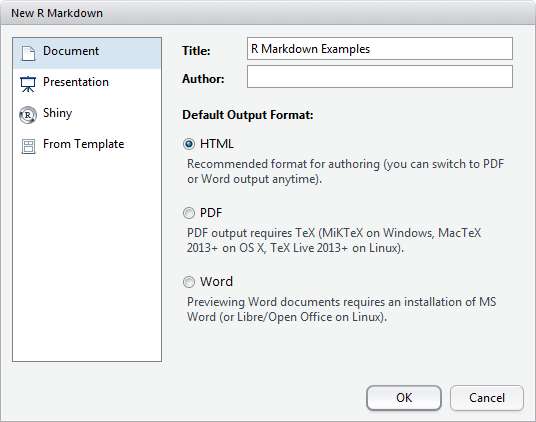This screenshot has width=536, height=422.
Task: Click the Word option label text
Action: pos(216,282)
